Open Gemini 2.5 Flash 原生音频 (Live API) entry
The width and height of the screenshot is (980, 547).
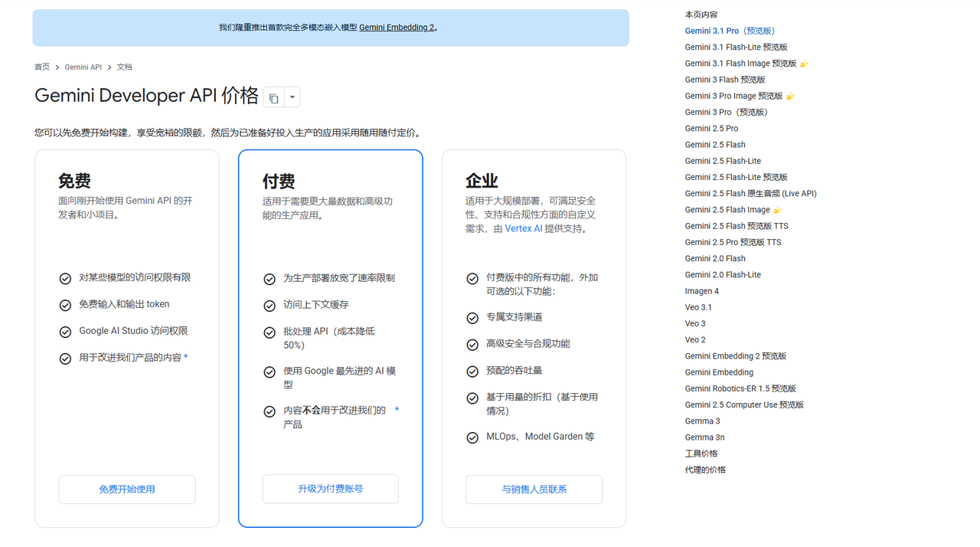751,194
